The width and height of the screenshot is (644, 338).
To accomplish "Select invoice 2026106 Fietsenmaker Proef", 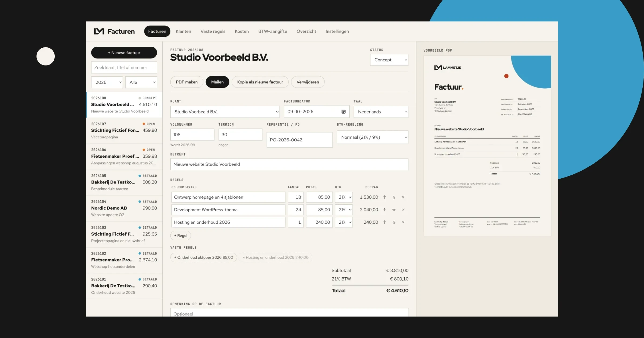I will [124, 156].
